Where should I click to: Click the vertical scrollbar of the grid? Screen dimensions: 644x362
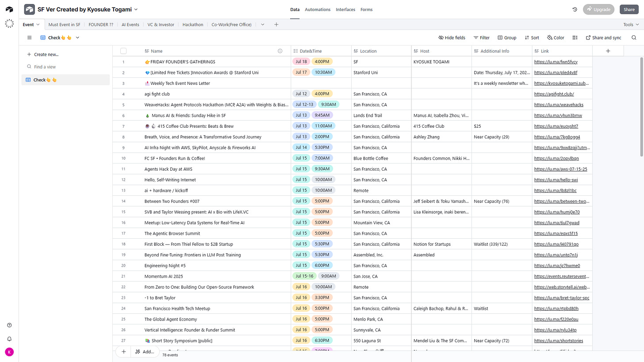[642, 106]
